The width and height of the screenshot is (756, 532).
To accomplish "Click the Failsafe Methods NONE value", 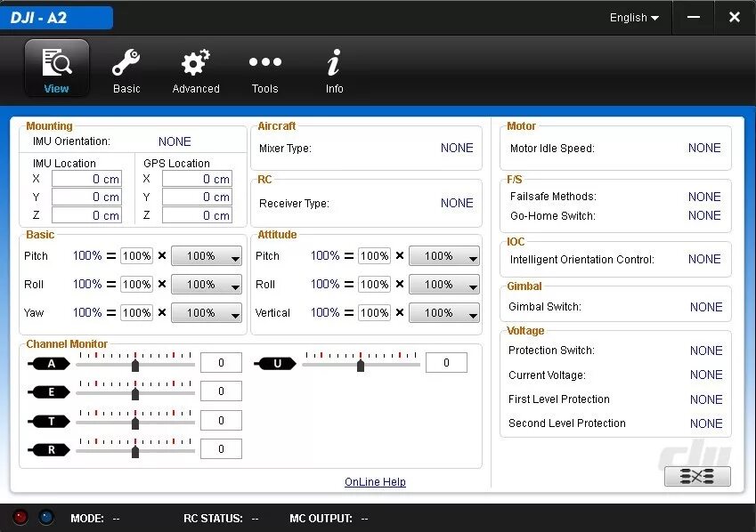I will click(x=704, y=197).
